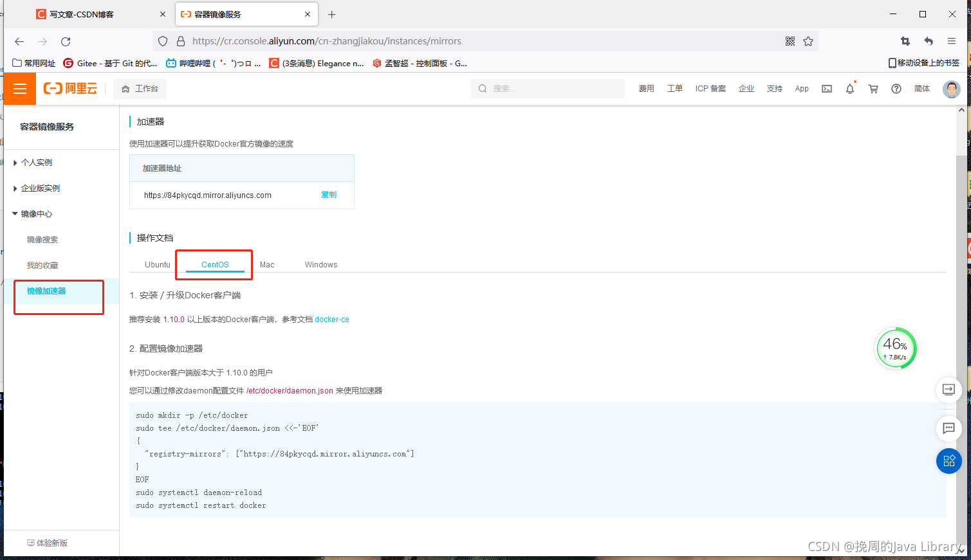Open a new browser tab
971x560 pixels.
coord(332,14)
